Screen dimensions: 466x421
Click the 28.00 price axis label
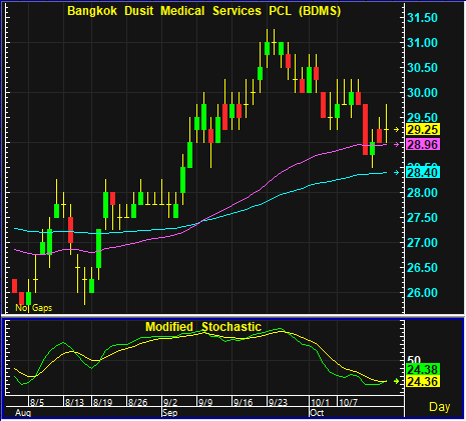tap(422, 193)
